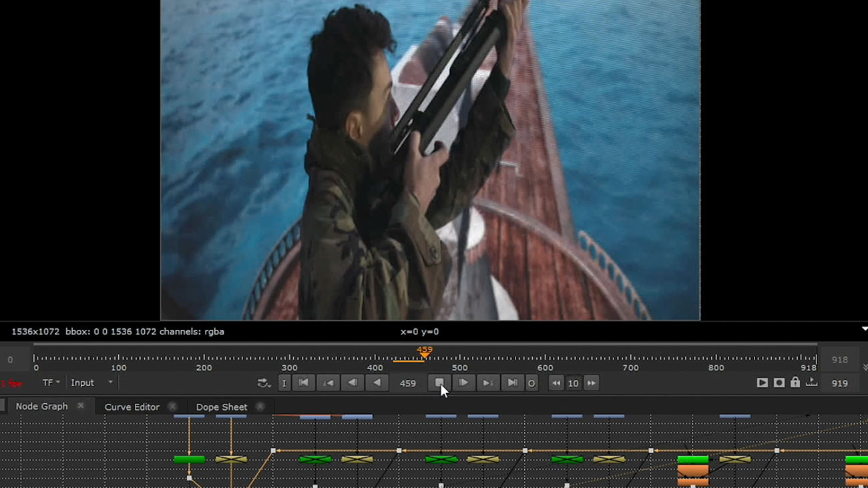
Task: Open the flipbook render icon
Action: [762, 383]
